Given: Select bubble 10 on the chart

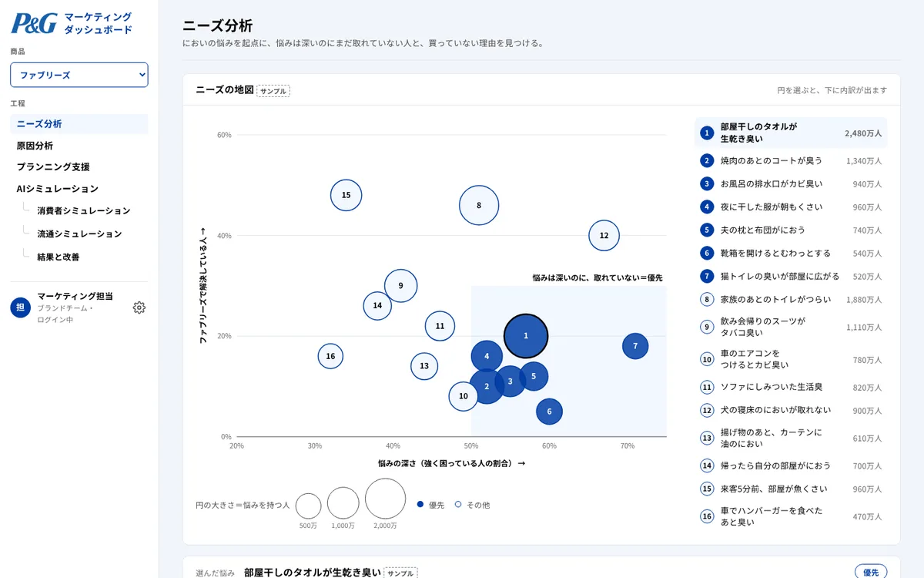Looking at the screenshot, I should coord(464,396).
